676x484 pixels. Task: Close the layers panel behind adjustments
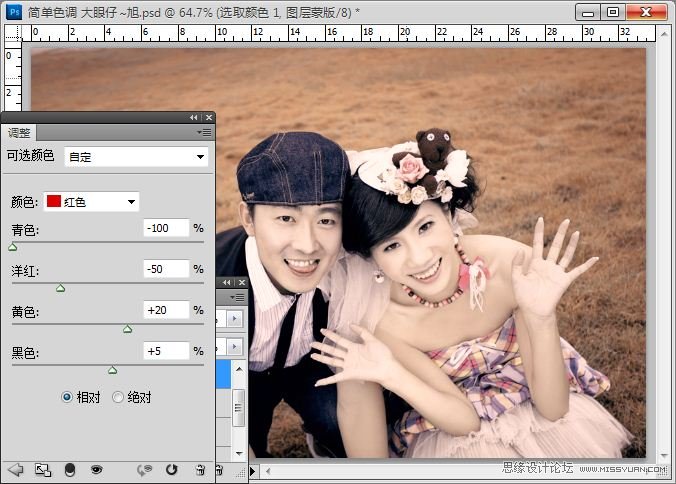[242, 283]
